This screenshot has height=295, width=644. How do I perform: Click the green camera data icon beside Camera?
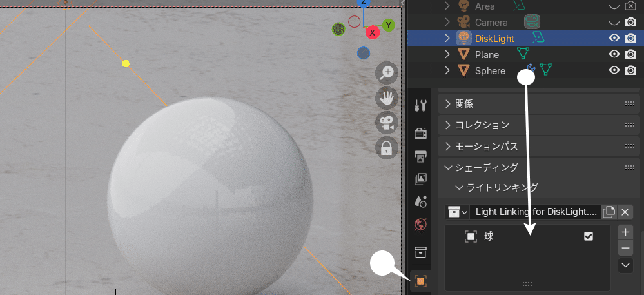click(x=532, y=22)
